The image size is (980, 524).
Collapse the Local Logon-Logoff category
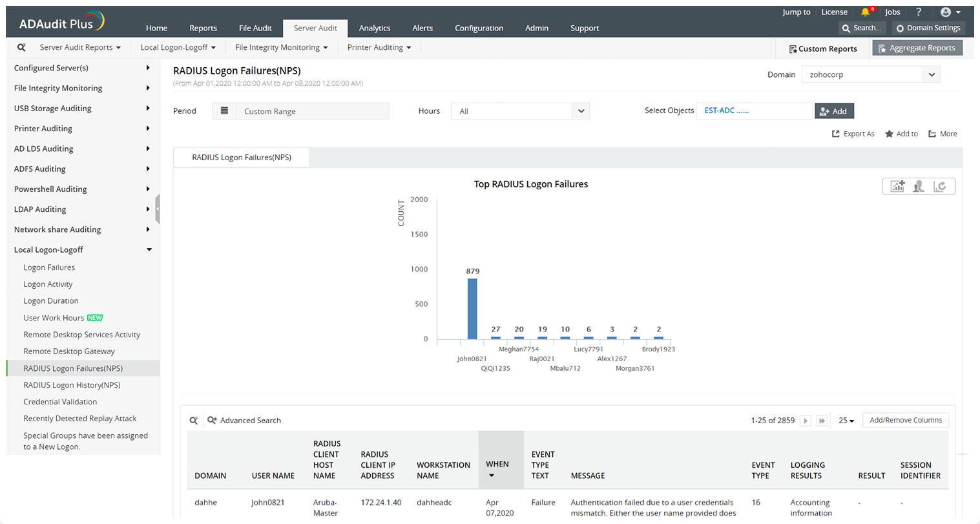149,249
